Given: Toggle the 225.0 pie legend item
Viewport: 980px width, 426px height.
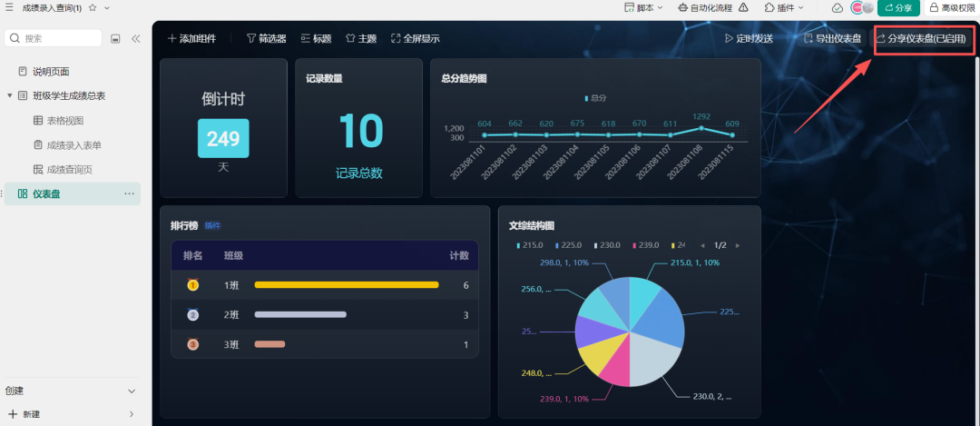Looking at the screenshot, I should (x=568, y=245).
